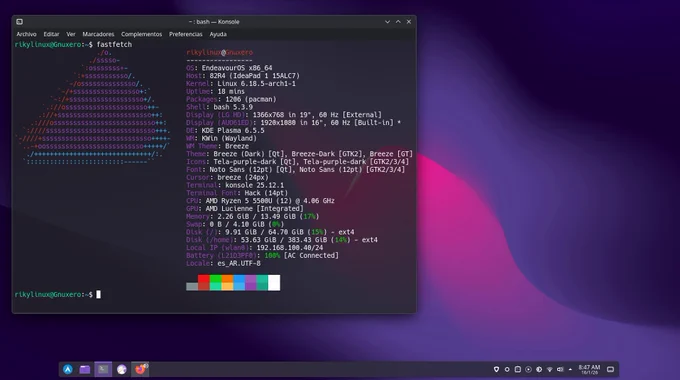The width and height of the screenshot is (680, 380).
Task: Click the 'es_AR.UTF-8' locale text
Action: [239, 263]
